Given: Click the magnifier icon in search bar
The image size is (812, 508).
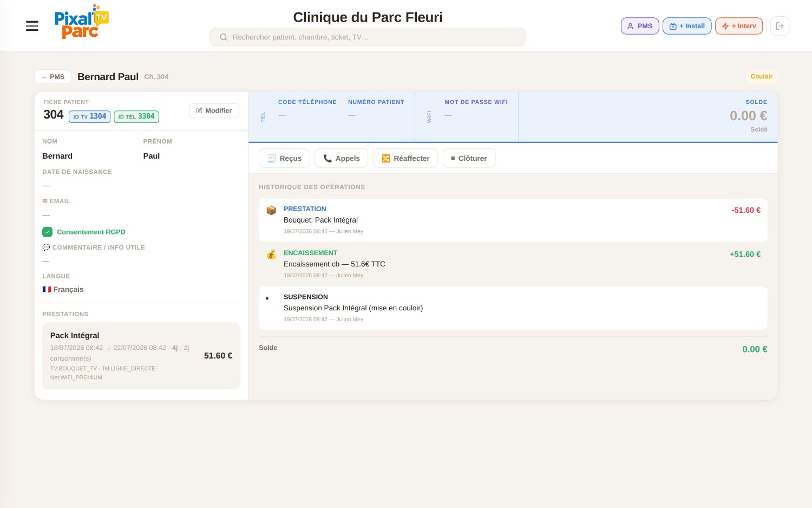Looking at the screenshot, I should click(223, 37).
